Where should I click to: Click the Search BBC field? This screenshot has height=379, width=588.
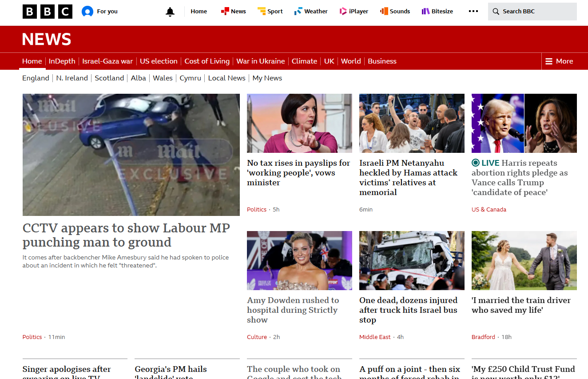(x=532, y=12)
